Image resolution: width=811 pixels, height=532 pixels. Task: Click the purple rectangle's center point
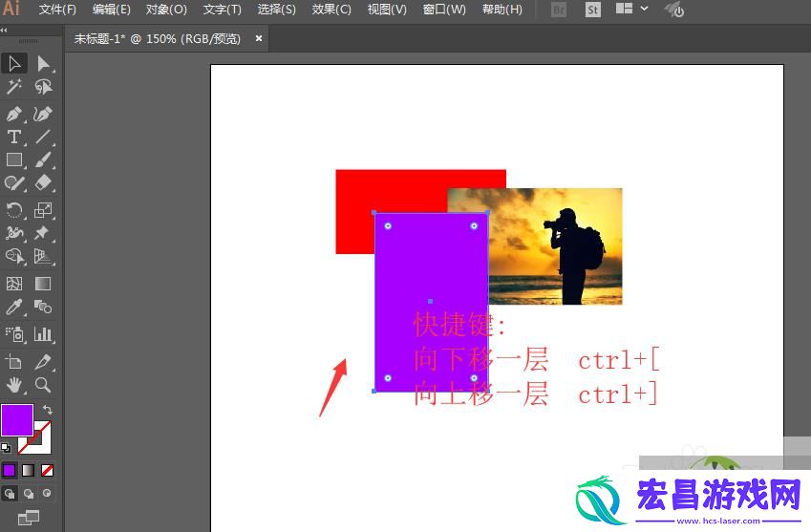click(x=430, y=301)
